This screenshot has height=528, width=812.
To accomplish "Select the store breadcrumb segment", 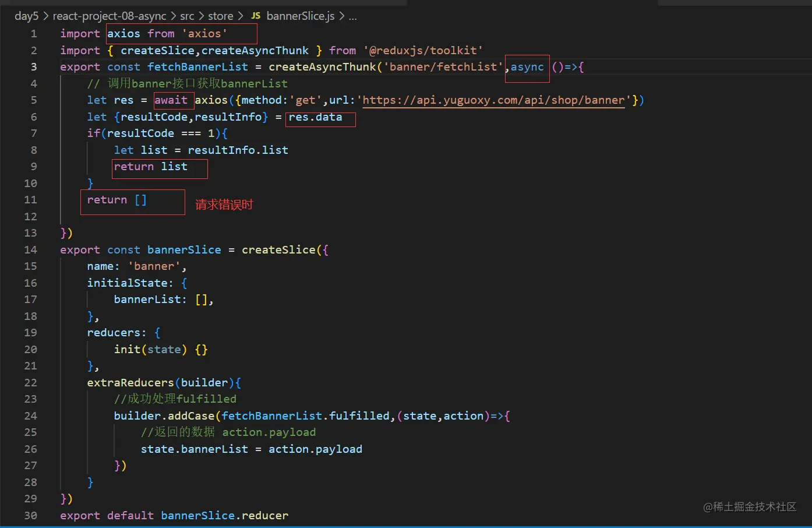I will [221, 16].
